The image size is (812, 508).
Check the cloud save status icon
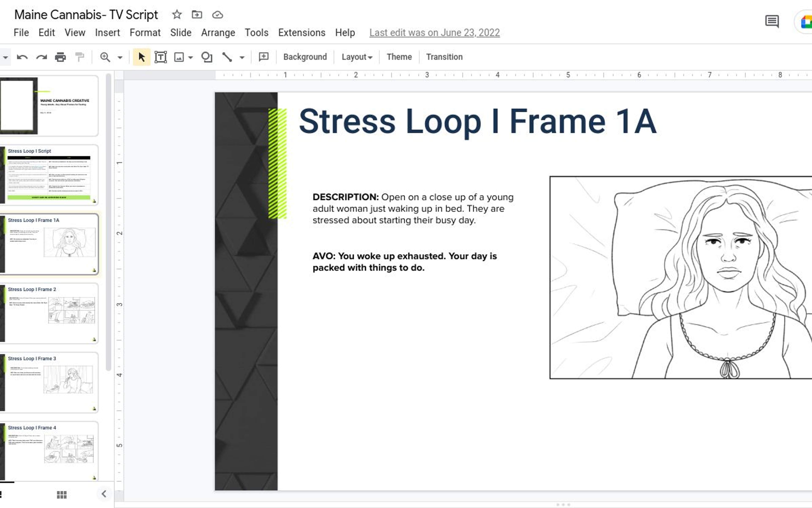click(x=217, y=15)
